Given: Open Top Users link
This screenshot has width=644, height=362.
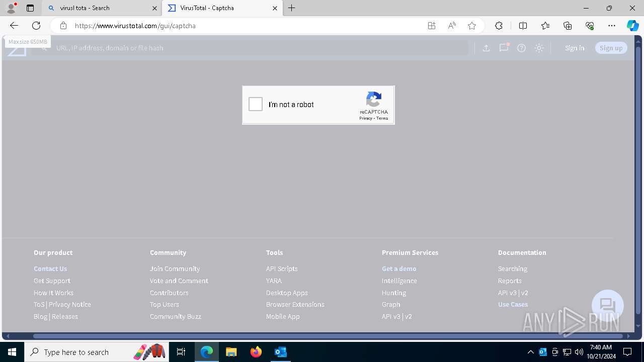Looking at the screenshot, I should [x=164, y=304].
